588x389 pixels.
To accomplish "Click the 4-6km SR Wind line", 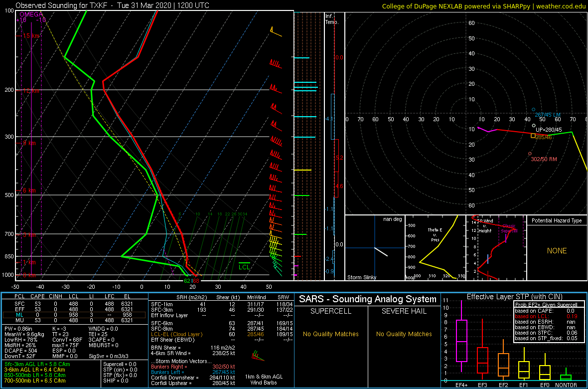I will click(193, 353).
